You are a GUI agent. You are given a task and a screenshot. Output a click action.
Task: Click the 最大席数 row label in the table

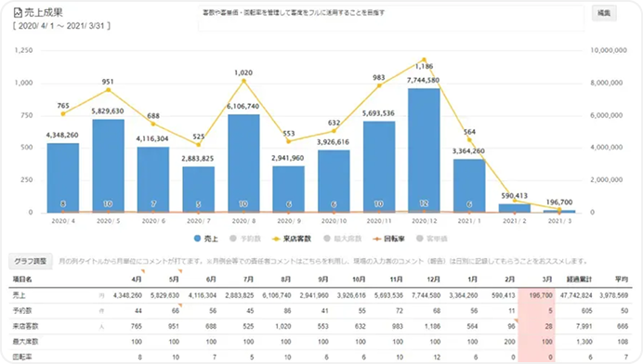[x=25, y=342]
